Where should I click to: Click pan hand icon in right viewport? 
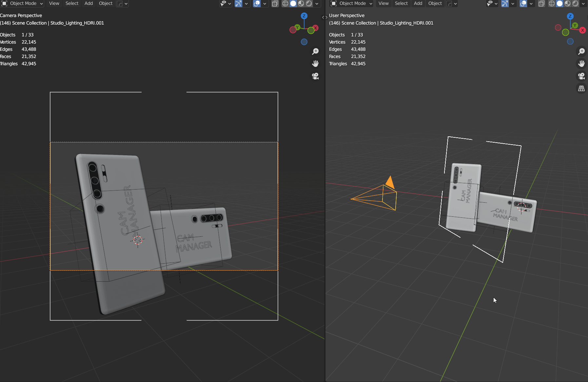[581, 64]
